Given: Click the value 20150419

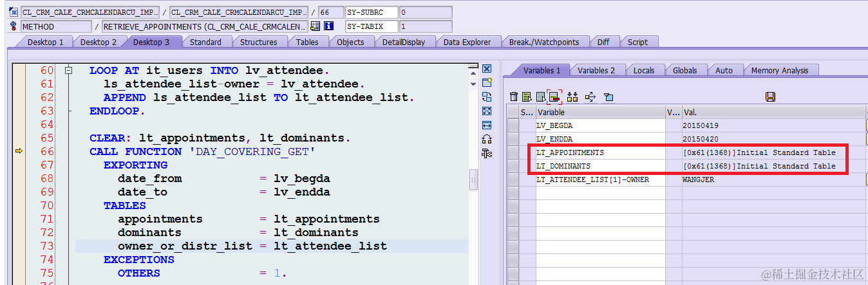Looking at the screenshot, I should point(701,125).
